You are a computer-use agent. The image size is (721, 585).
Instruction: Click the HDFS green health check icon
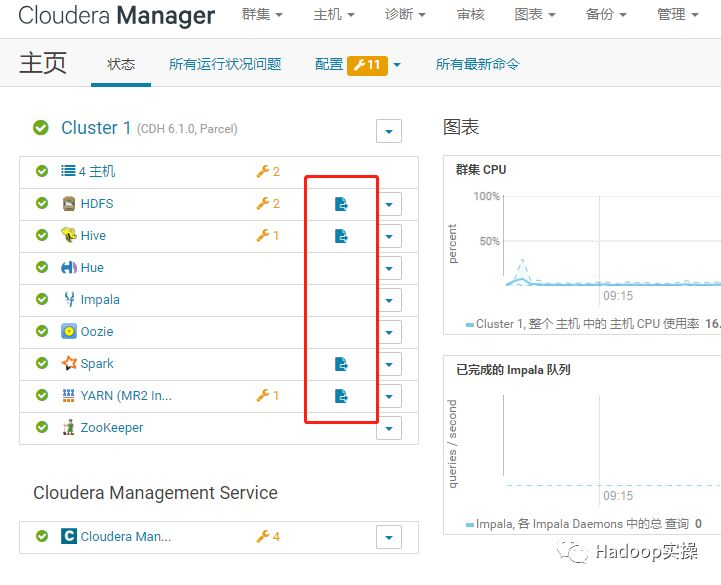tap(42, 203)
